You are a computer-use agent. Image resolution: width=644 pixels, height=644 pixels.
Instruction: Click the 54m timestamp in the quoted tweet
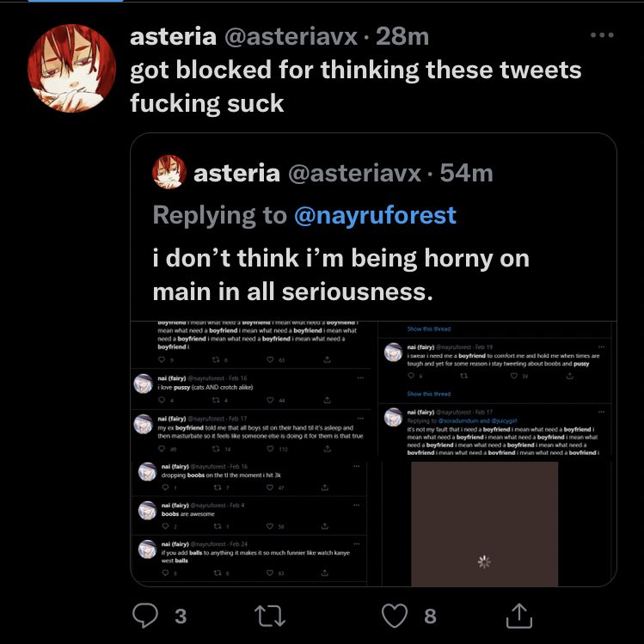[x=466, y=173]
